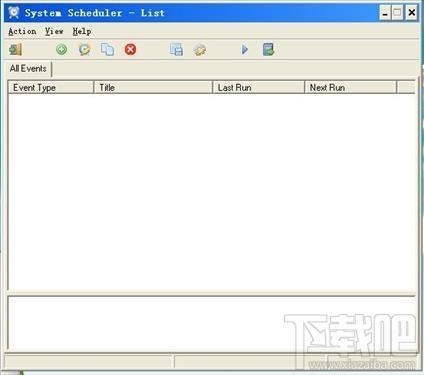
Task: Sort by Last Run column header
Action: pos(259,88)
